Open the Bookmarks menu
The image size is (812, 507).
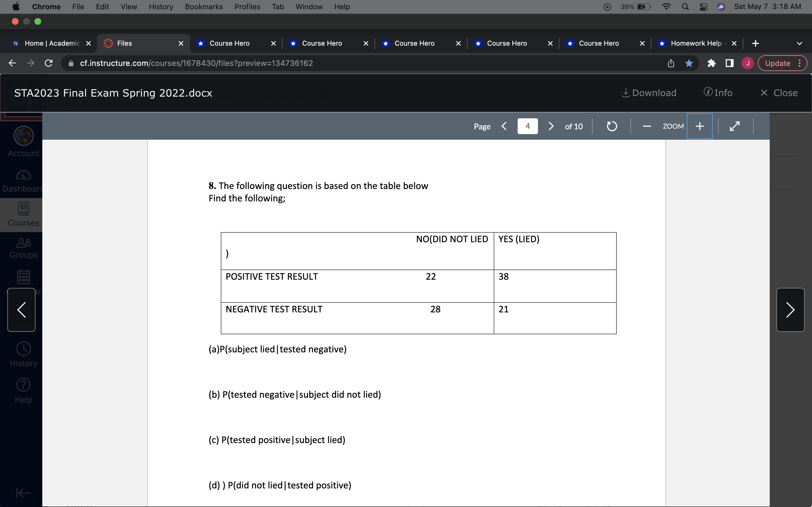204,7
